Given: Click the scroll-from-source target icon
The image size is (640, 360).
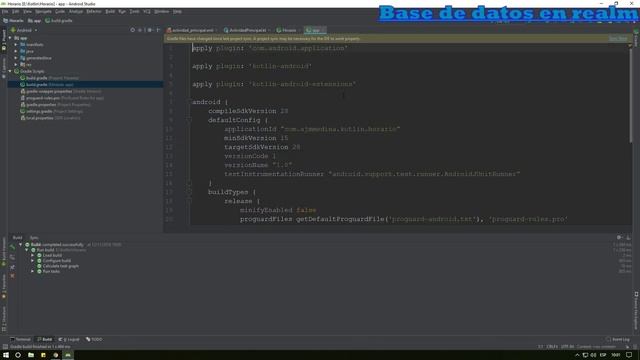Looking at the screenshot, I should 133,30.
